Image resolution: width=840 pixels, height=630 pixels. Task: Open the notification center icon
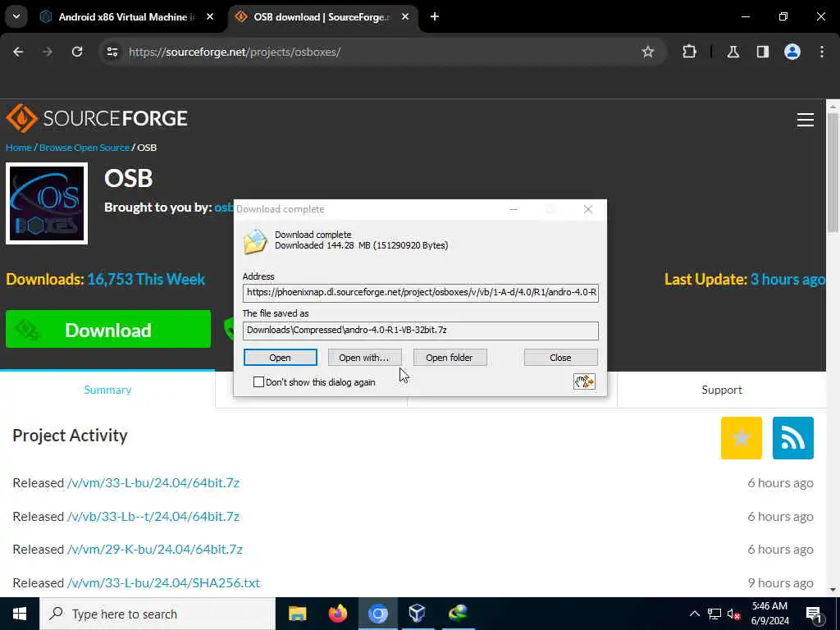tap(815, 614)
